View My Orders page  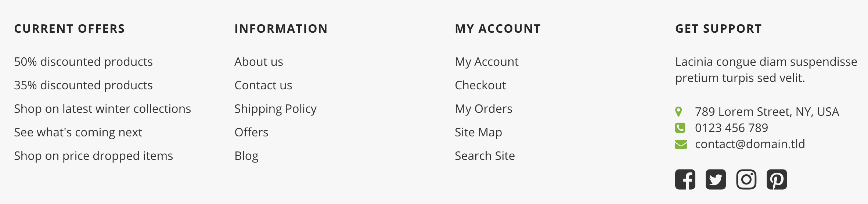pos(483,109)
